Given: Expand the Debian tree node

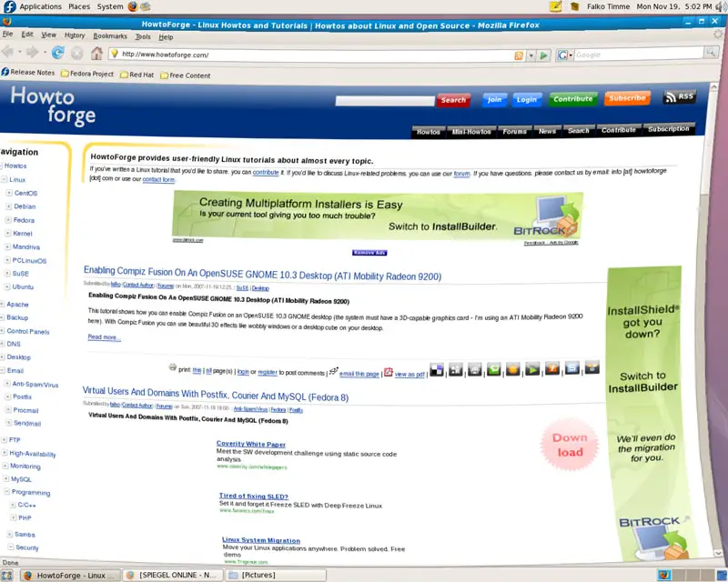Looking at the screenshot, I should (x=8, y=206).
